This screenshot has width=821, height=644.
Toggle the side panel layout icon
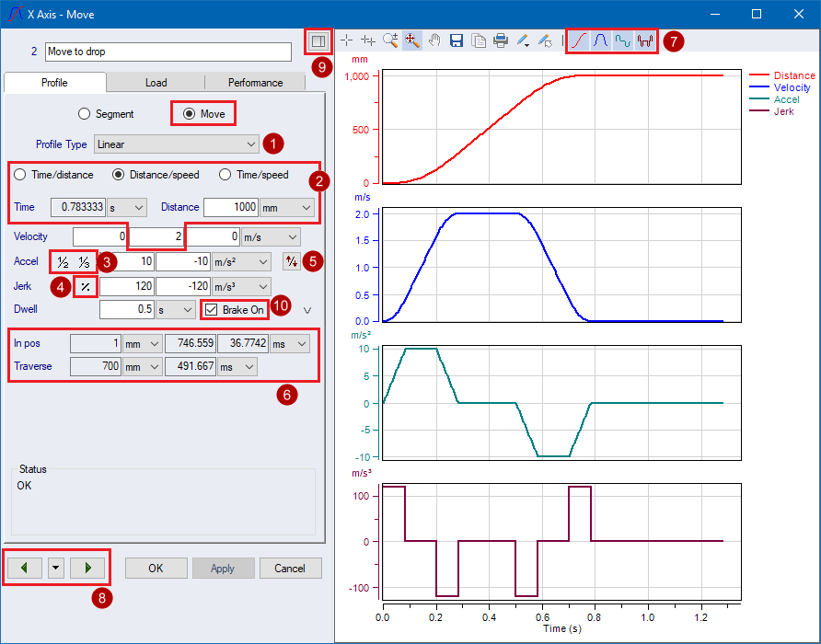[x=318, y=41]
